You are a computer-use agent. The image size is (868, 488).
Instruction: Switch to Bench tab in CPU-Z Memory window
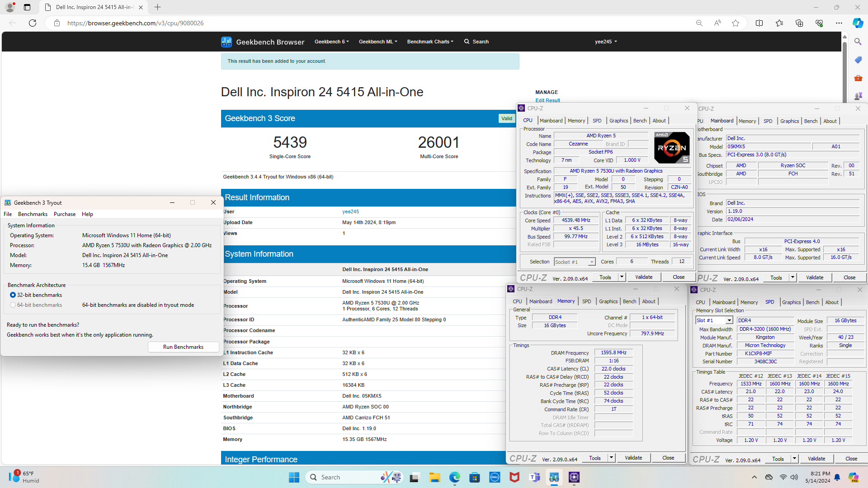pos(629,301)
